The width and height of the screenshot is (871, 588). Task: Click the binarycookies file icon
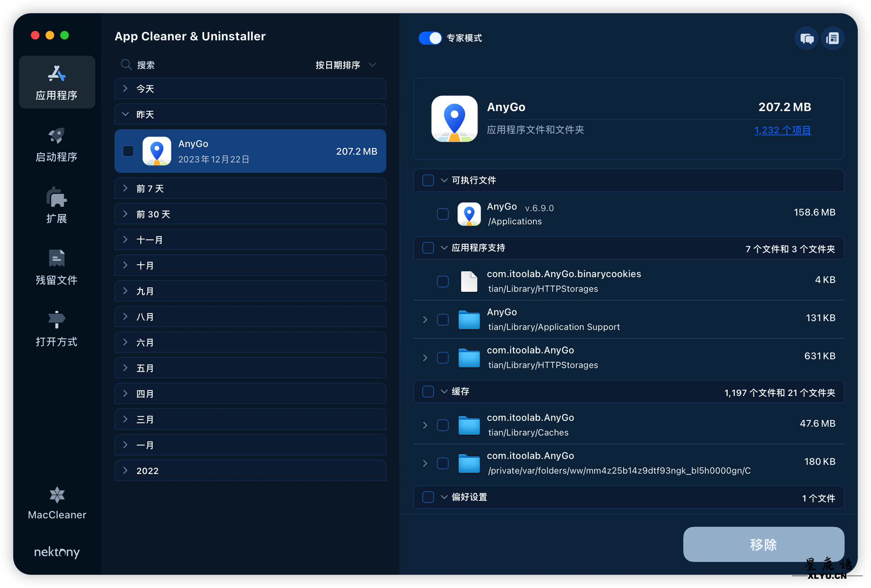click(x=469, y=282)
